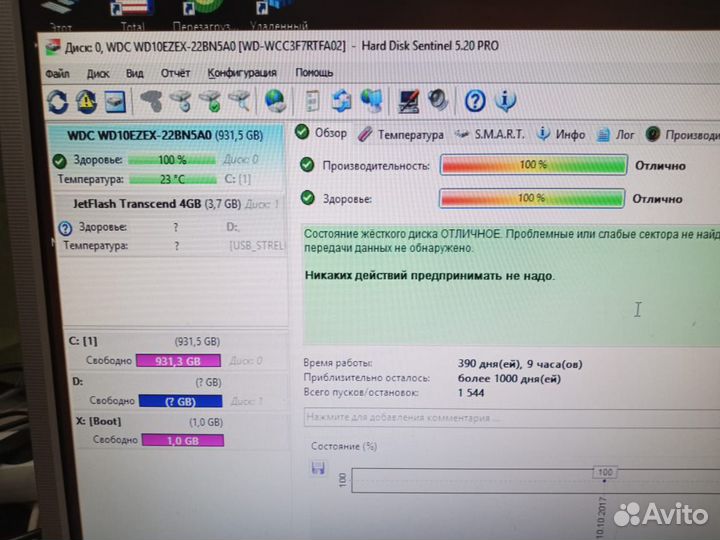This screenshot has height=540, width=720.
Task: Click the floppy save icon beside the graph
Action: (318, 468)
